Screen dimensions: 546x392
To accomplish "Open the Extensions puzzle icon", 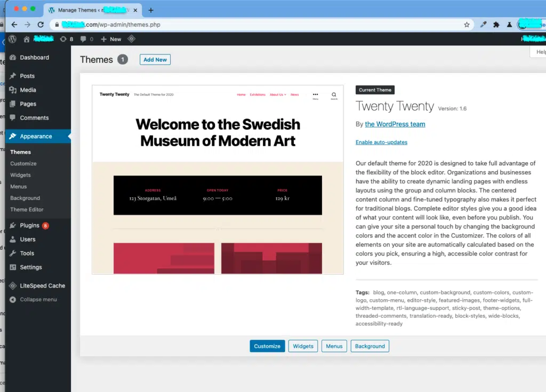I will 496,25.
